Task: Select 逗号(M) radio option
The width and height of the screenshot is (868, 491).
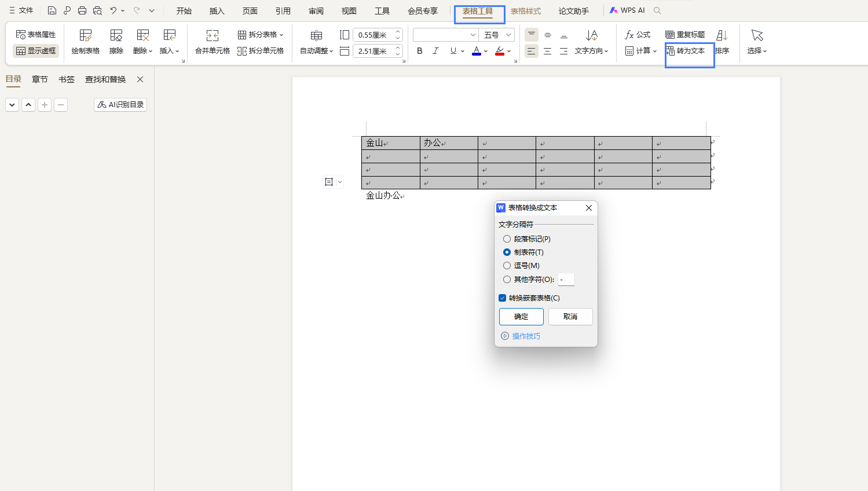Action: click(521, 265)
